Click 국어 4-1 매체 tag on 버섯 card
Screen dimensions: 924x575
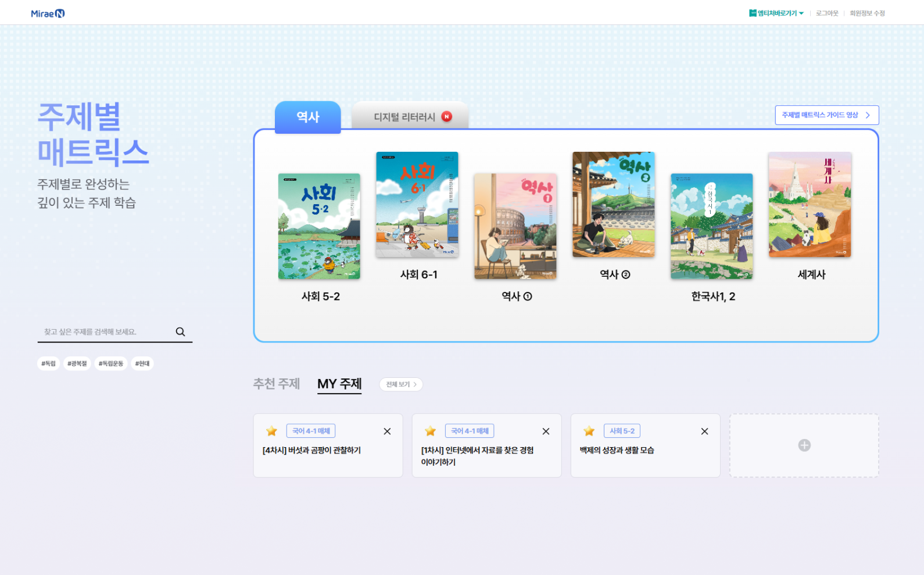pos(311,431)
